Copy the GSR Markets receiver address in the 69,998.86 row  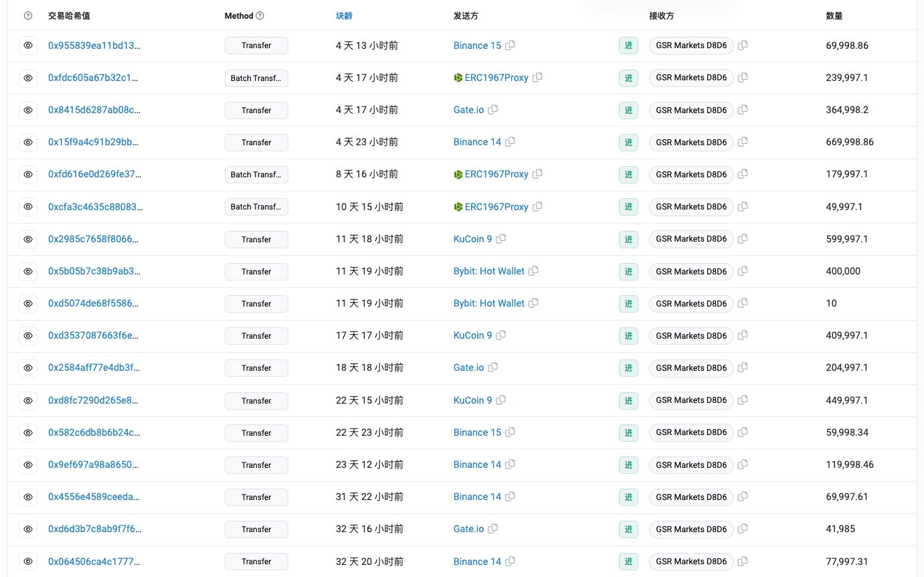click(743, 46)
